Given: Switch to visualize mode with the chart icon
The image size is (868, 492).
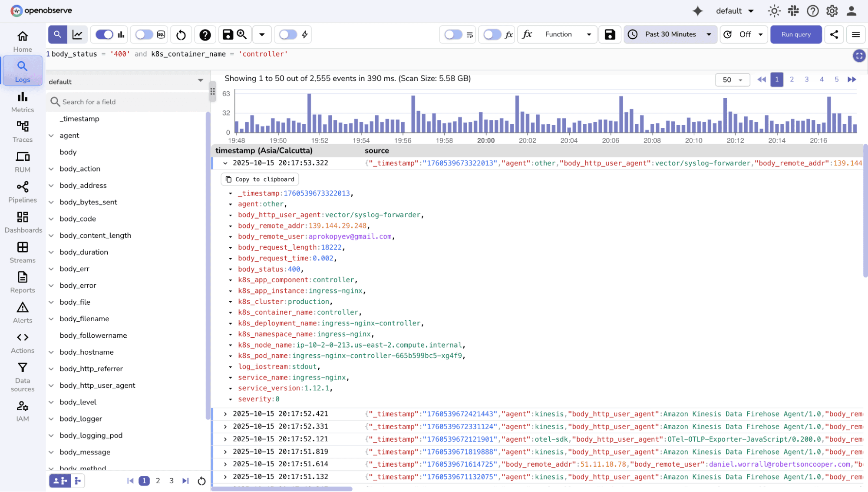Looking at the screenshot, I should 77,34.
